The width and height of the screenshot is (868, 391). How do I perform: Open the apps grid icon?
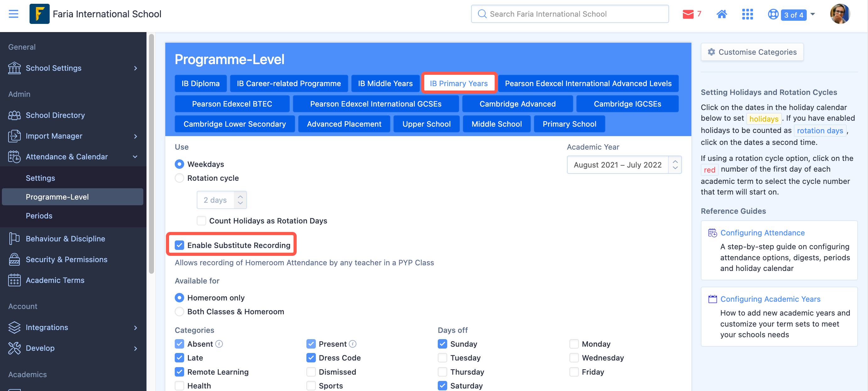click(747, 14)
